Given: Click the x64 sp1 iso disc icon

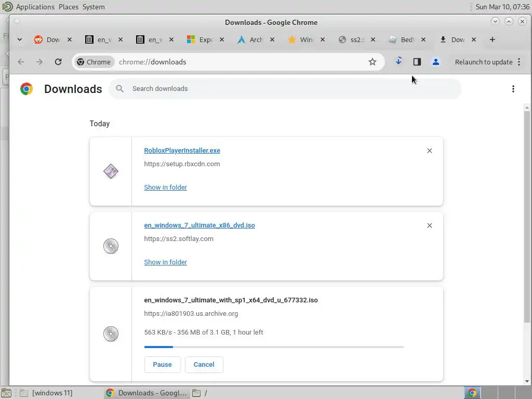Looking at the screenshot, I should 111,334.
